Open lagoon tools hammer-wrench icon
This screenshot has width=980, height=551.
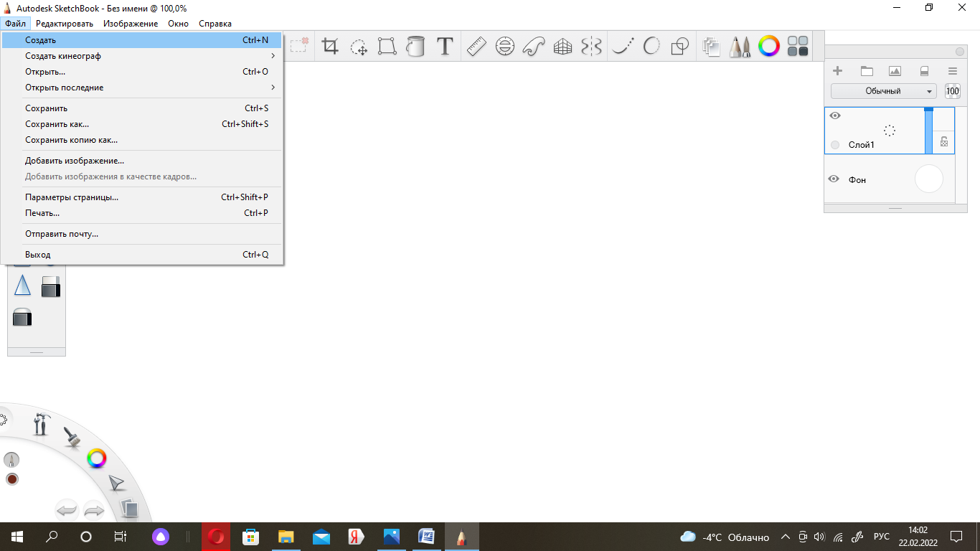42,423
